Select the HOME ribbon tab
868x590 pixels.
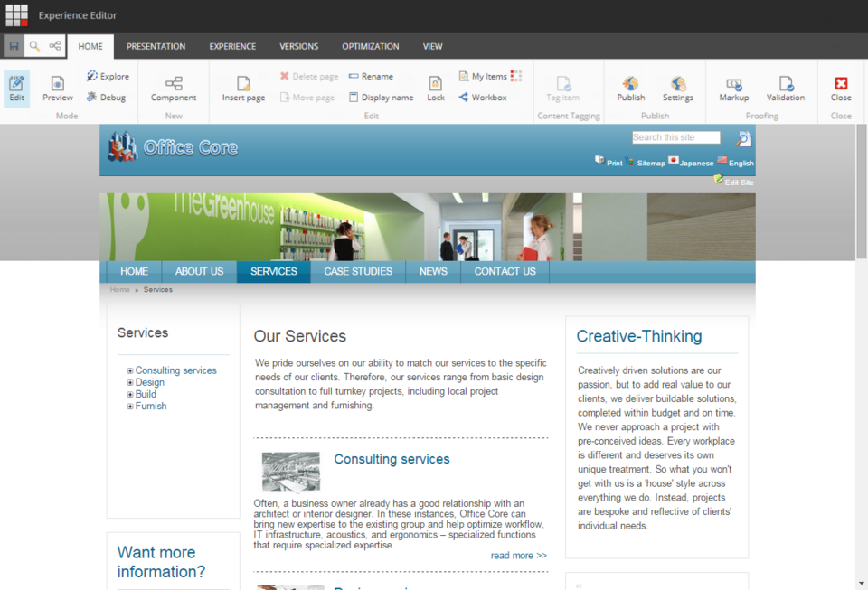click(x=90, y=46)
